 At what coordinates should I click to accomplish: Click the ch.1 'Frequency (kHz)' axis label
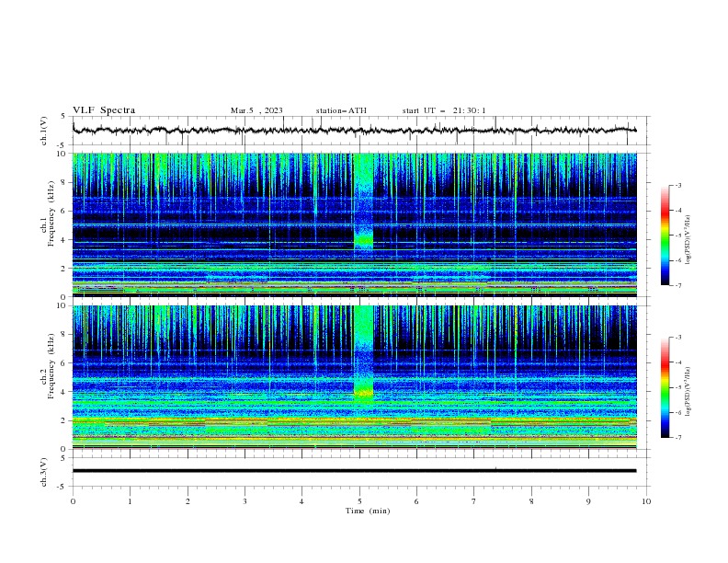point(51,214)
